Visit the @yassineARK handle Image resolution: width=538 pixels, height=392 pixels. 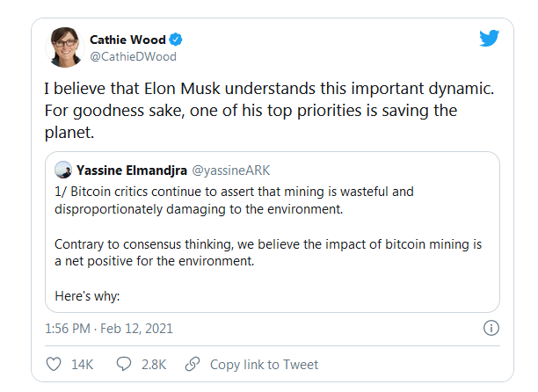[231, 171]
